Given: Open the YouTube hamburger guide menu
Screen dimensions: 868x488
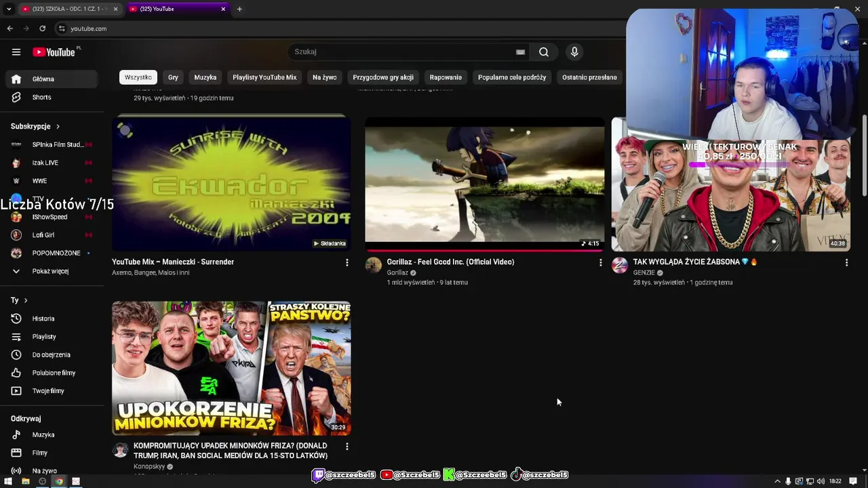Looking at the screenshot, I should 16,52.
